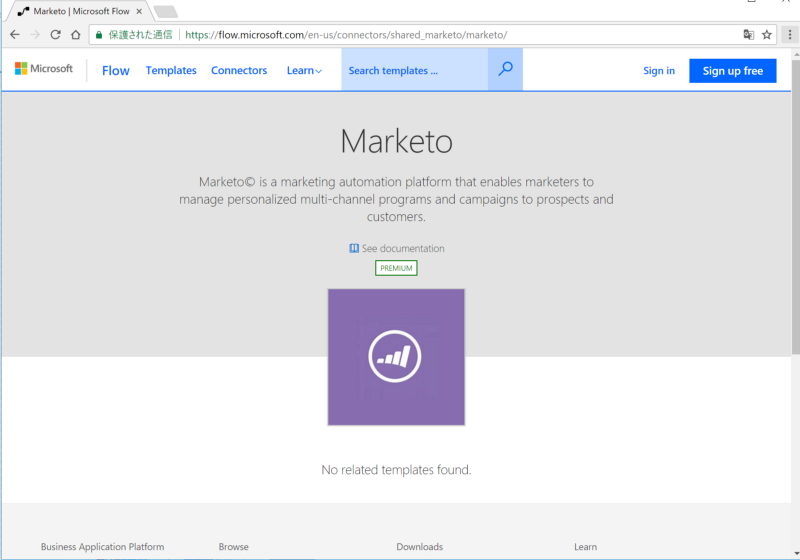This screenshot has width=800, height=560.
Task: Open the See documentation link
Action: pos(403,248)
